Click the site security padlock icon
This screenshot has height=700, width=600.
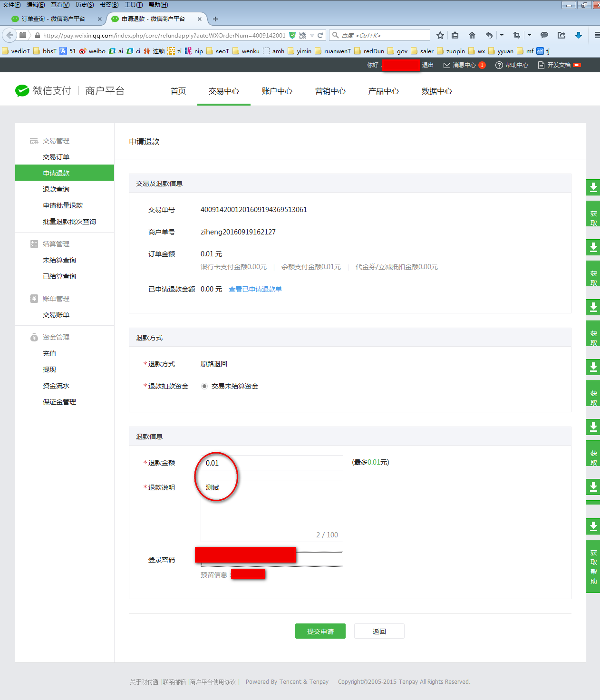point(37,35)
